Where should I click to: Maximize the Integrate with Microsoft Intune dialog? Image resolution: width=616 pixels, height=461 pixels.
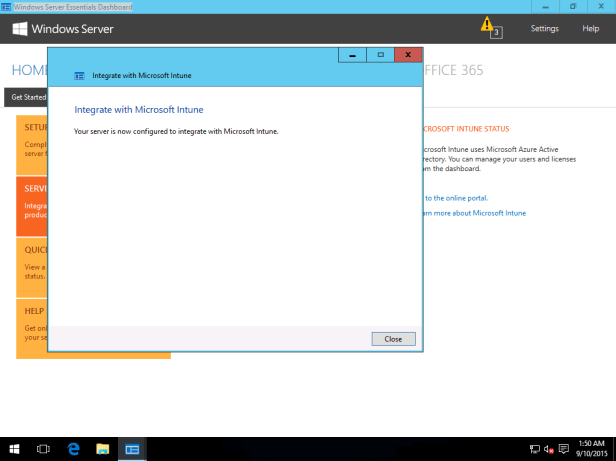(380, 54)
